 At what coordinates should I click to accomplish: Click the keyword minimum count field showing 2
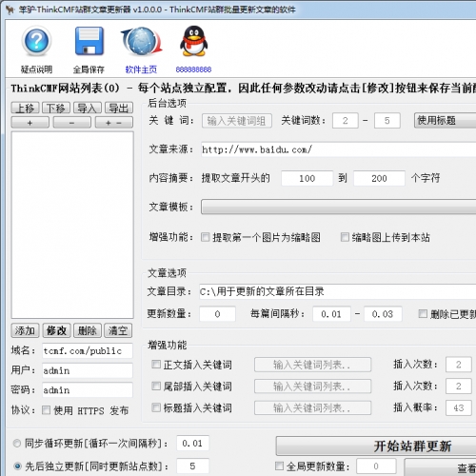[346, 121]
